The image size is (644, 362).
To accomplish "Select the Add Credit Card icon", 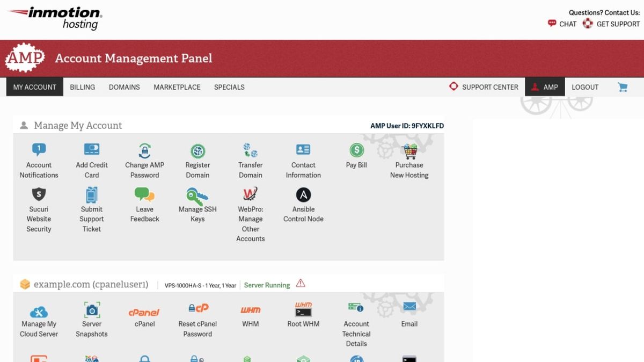I will (x=91, y=149).
